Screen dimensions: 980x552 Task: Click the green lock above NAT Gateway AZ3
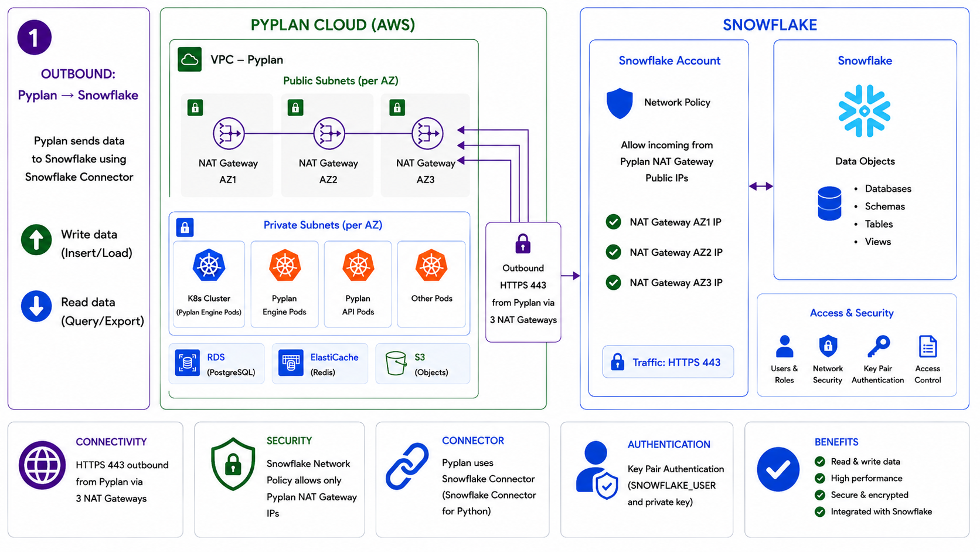pyautogui.click(x=397, y=107)
